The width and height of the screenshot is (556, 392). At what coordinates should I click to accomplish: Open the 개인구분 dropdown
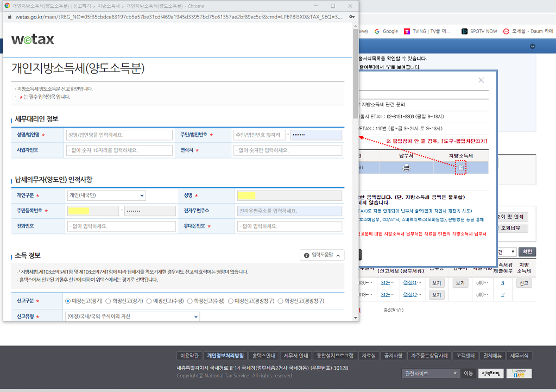(x=106, y=195)
